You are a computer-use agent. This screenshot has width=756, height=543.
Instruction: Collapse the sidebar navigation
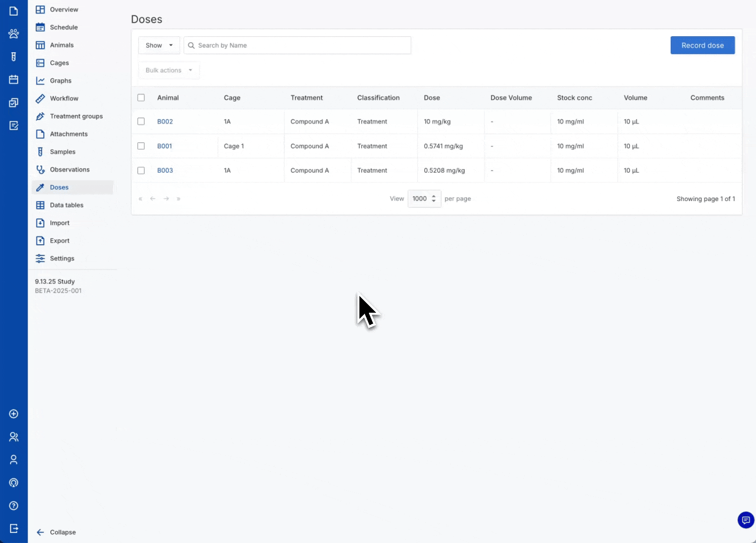tap(56, 532)
